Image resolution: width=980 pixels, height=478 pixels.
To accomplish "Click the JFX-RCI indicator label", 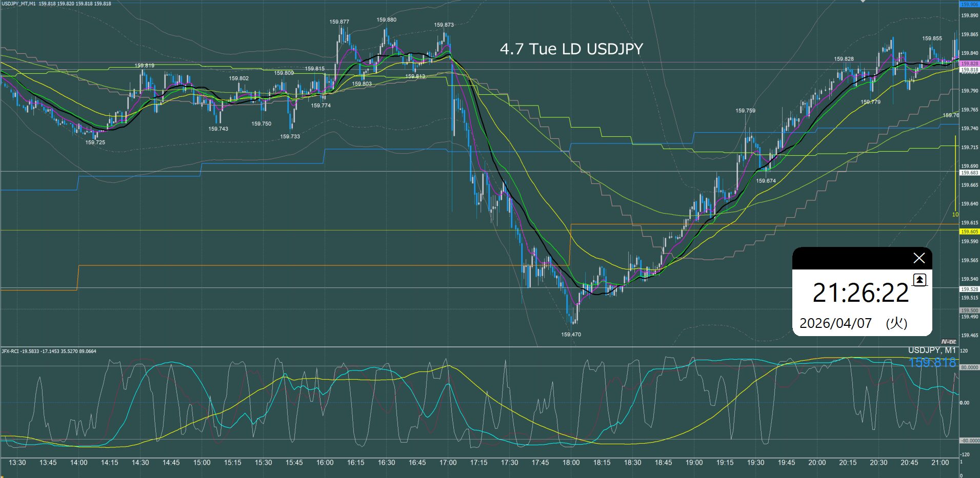I will coord(11,351).
